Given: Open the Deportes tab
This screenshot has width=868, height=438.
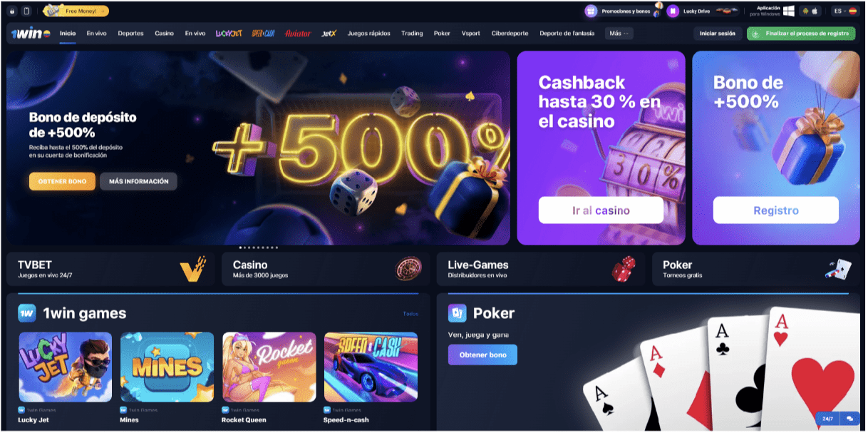Looking at the screenshot, I should pyautogui.click(x=130, y=34).
